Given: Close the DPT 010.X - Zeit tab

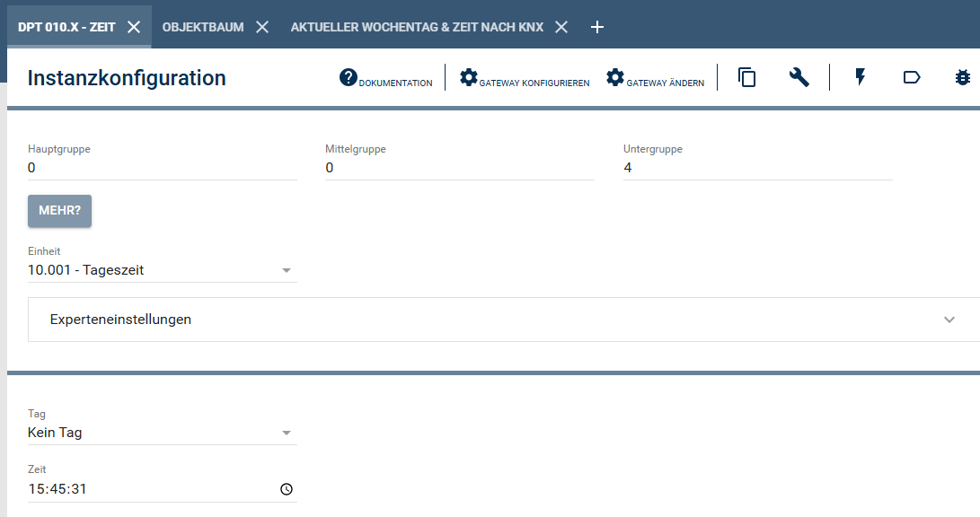Looking at the screenshot, I should [x=134, y=27].
